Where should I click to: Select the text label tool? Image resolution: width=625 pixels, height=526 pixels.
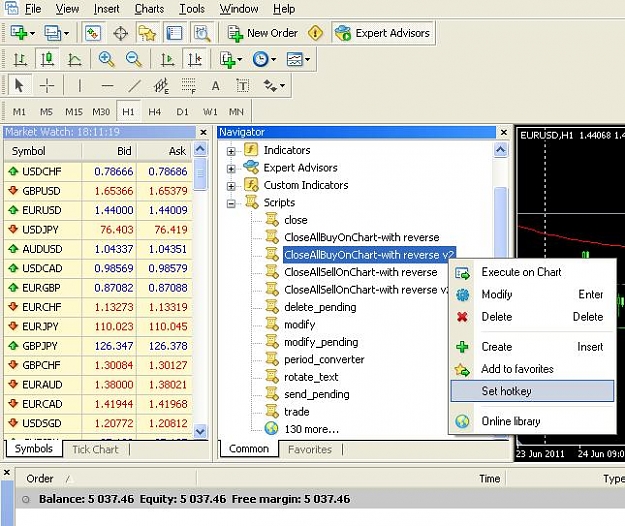[x=242, y=85]
